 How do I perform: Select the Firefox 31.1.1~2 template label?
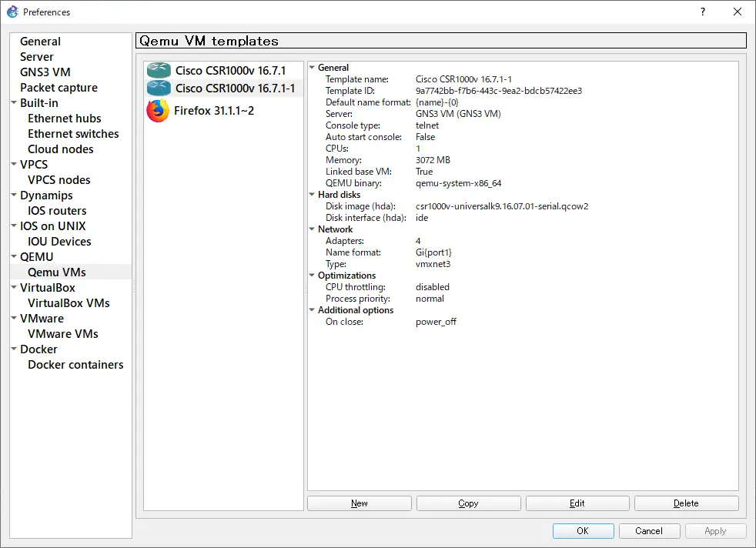click(213, 111)
